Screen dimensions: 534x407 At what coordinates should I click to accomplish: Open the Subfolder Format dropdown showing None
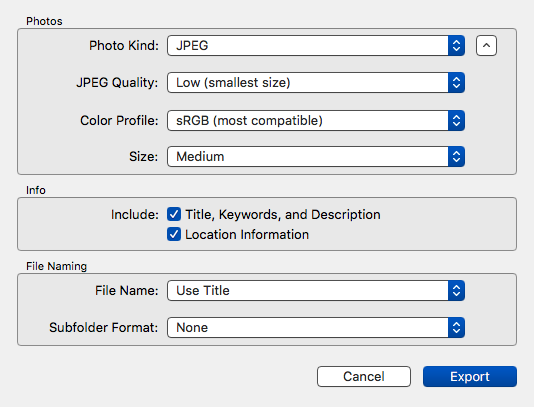coord(316,328)
